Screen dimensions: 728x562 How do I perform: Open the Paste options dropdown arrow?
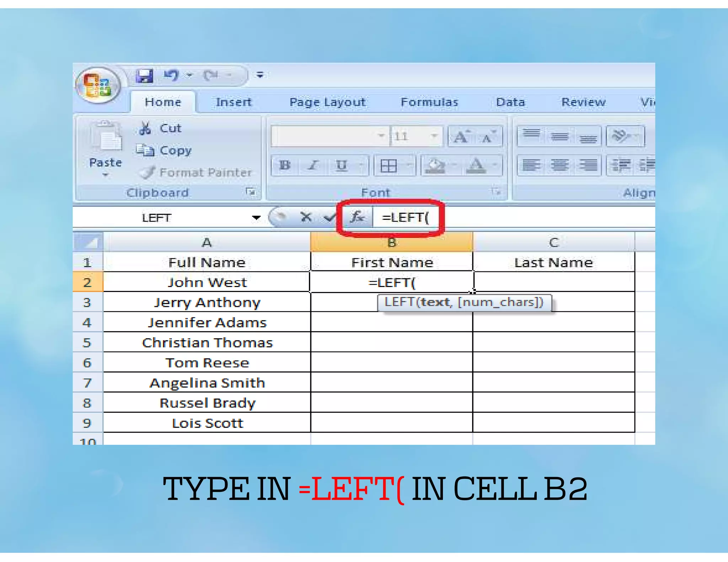(x=105, y=175)
